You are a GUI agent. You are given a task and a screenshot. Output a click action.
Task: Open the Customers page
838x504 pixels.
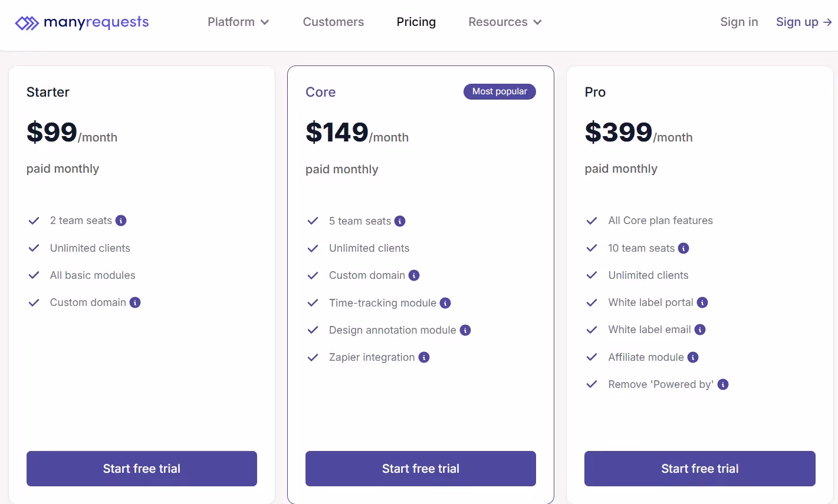click(333, 22)
